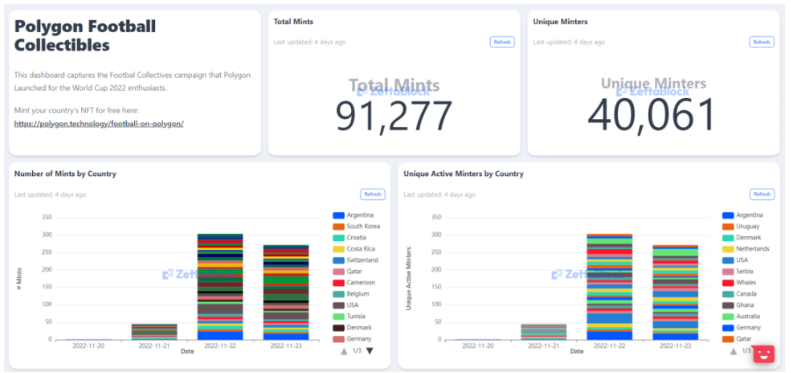Refresh the Total Mints card
791x373 pixels.
point(502,42)
